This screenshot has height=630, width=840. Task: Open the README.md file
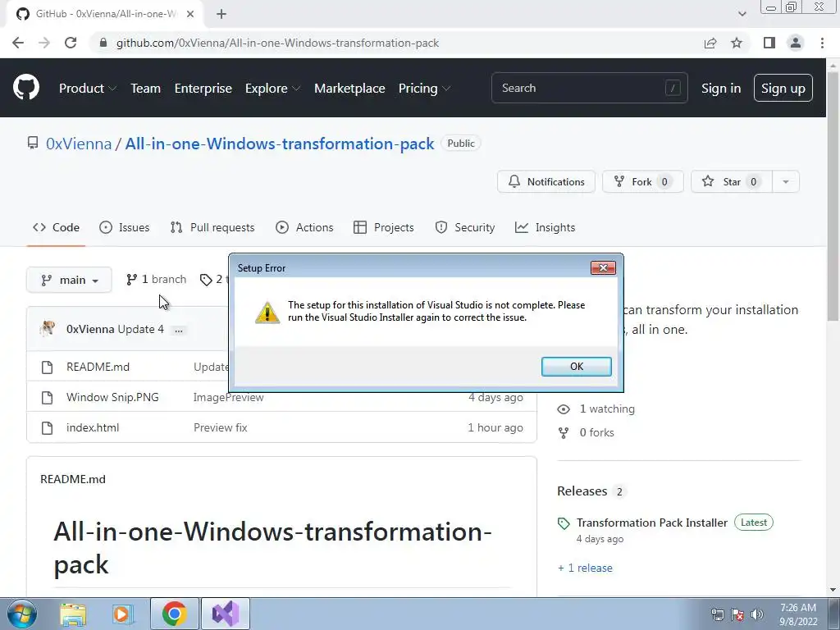[x=98, y=367]
